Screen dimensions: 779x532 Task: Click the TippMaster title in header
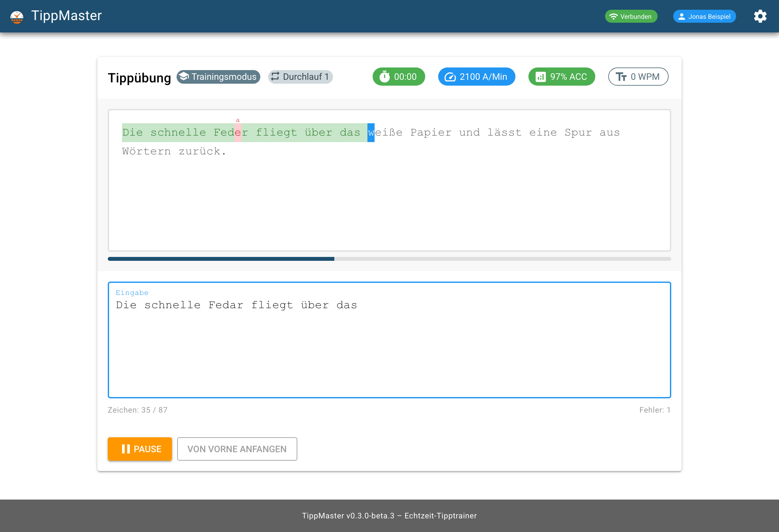click(x=66, y=16)
